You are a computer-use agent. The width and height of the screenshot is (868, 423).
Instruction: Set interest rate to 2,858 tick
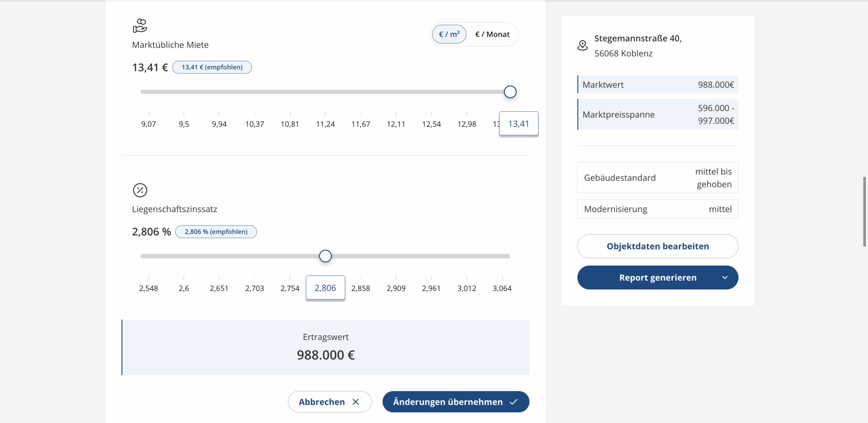click(360, 288)
